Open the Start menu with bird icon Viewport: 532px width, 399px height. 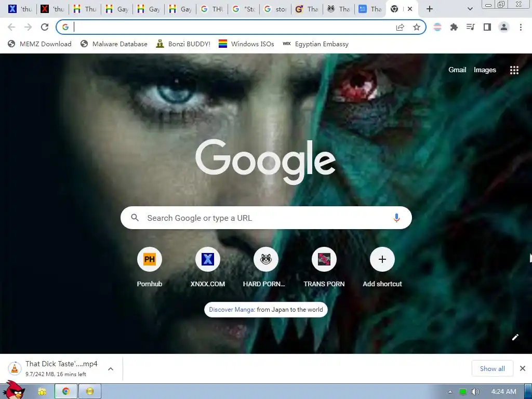point(14,390)
